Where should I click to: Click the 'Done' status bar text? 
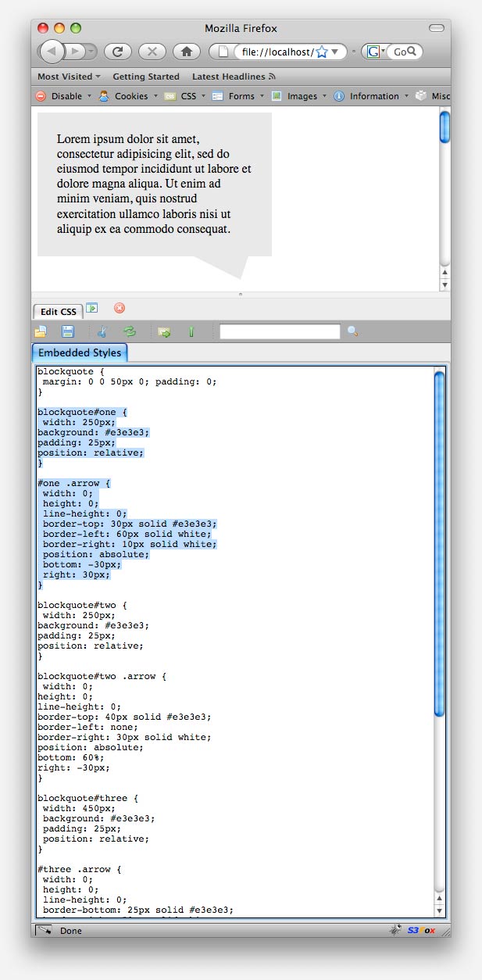[71, 931]
